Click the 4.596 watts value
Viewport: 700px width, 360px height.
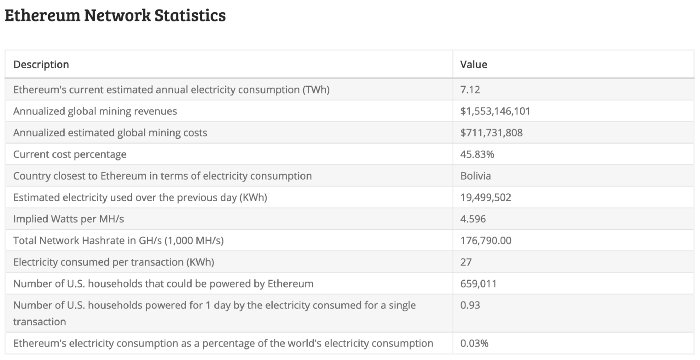(x=473, y=219)
